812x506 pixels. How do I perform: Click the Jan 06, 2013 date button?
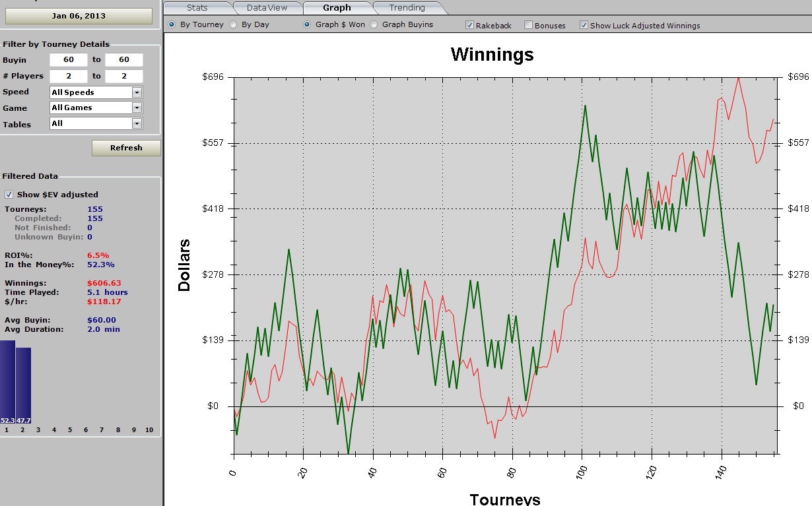click(79, 16)
